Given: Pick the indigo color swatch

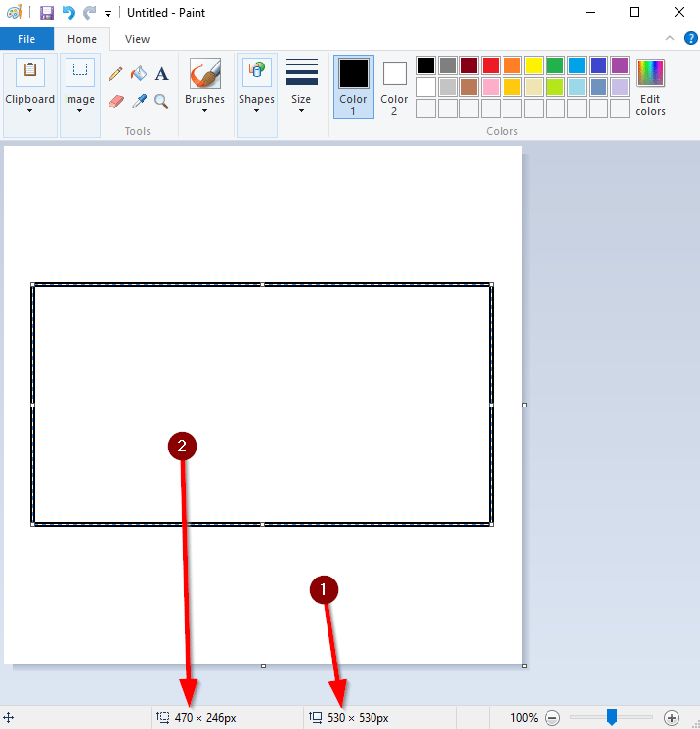Looking at the screenshot, I should [598, 65].
